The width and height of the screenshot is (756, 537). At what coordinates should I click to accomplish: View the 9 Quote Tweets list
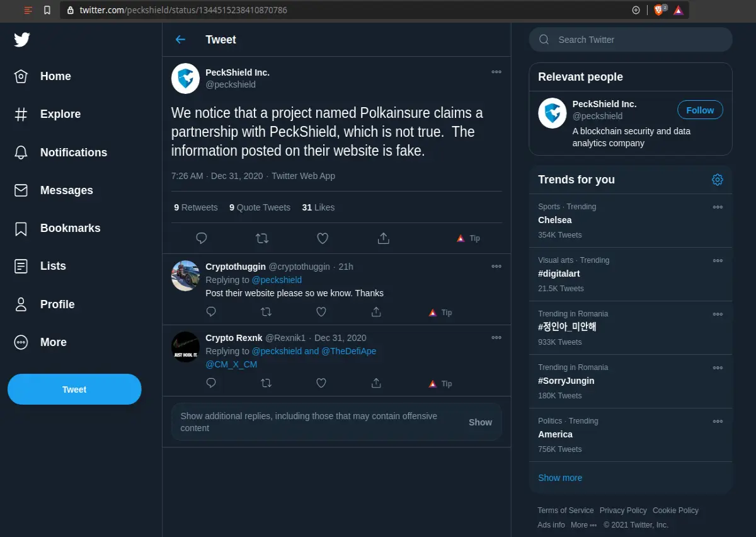pos(260,207)
